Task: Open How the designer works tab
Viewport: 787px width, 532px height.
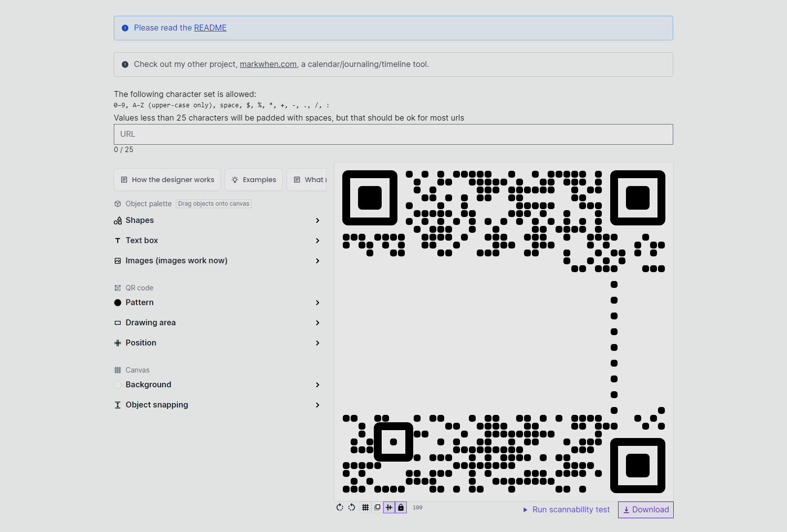Action: click(x=167, y=180)
